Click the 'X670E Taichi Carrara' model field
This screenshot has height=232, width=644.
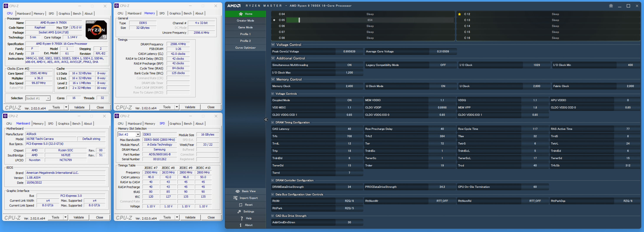click(x=51, y=139)
